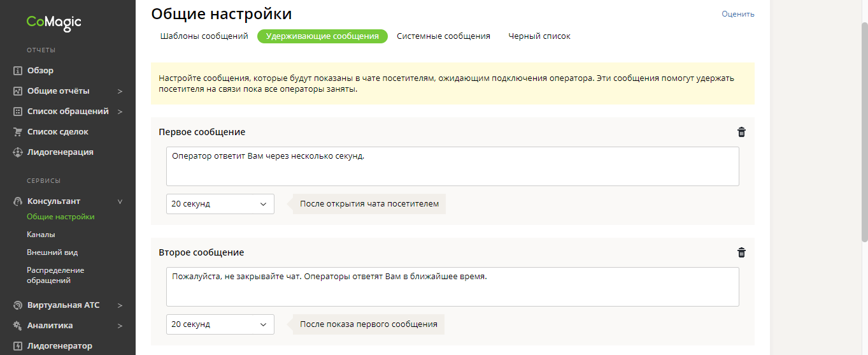Image resolution: width=868 pixels, height=355 pixels.
Task: Go to Черный список tab
Action: 539,36
